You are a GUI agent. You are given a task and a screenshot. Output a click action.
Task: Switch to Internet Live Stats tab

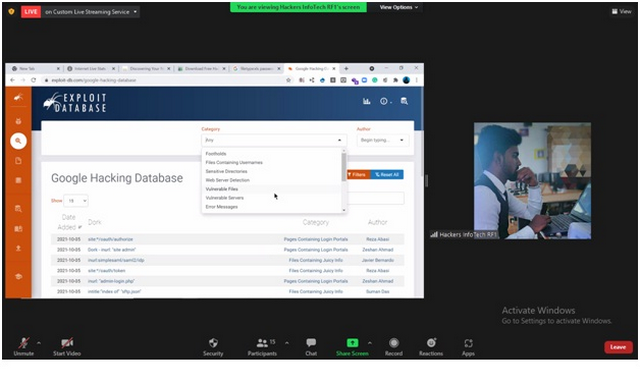pyautogui.click(x=91, y=69)
